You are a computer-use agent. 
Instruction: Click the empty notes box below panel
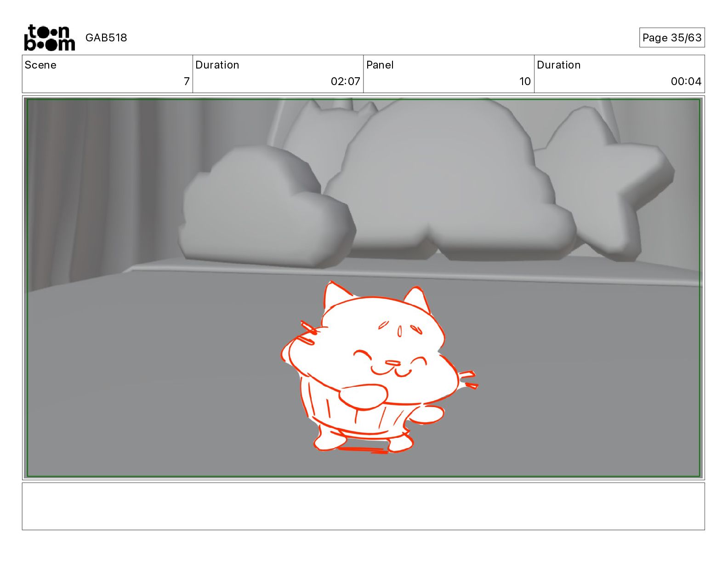(x=363, y=506)
